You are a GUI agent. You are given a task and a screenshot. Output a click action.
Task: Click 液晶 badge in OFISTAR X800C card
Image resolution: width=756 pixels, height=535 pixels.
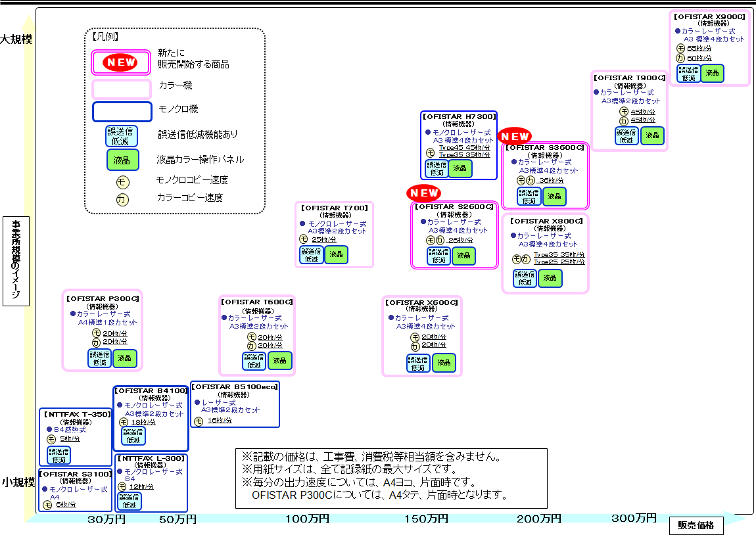click(550, 279)
